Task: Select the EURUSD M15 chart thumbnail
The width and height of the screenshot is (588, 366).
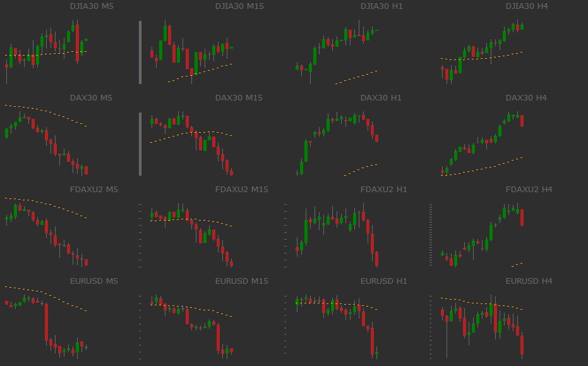Action: pyautogui.click(x=191, y=324)
